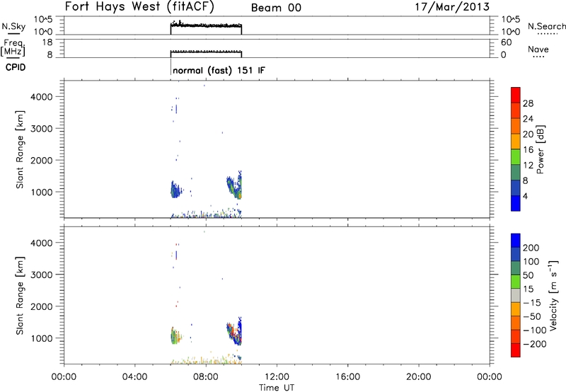Click the velocity scatter cluster near 06:15 UT

175,335
